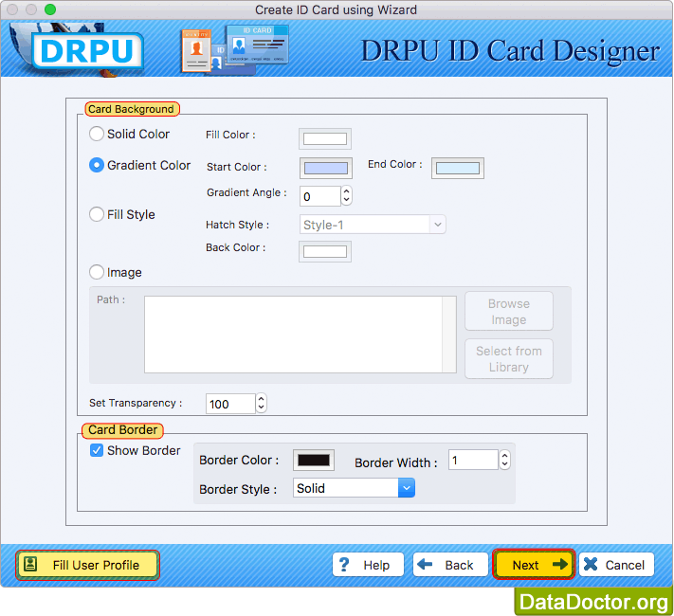The height and width of the screenshot is (616, 674).
Task: Click the image Path text area
Action: pyautogui.click(x=293, y=335)
